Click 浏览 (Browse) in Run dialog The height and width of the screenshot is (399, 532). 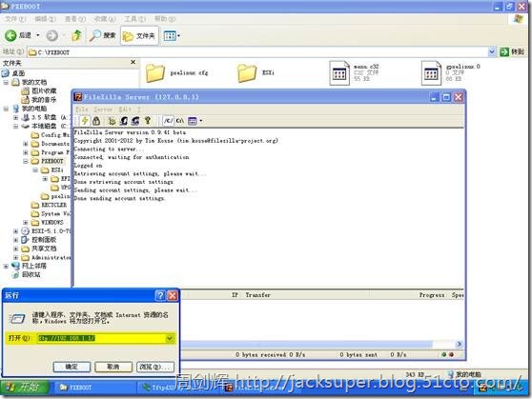point(155,367)
